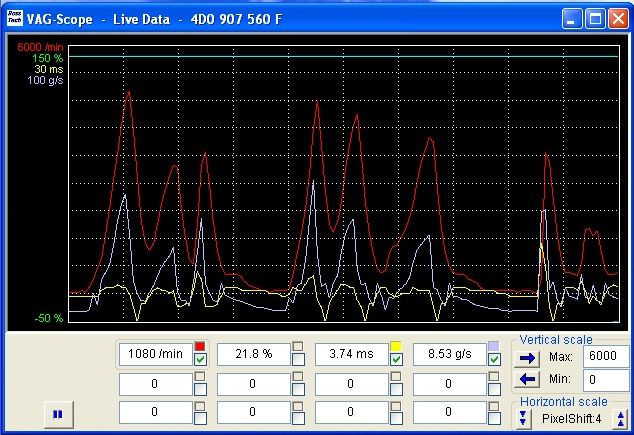The image size is (634, 435).
Task: Minimize the VAG-Scope window
Action: pos(571,18)
